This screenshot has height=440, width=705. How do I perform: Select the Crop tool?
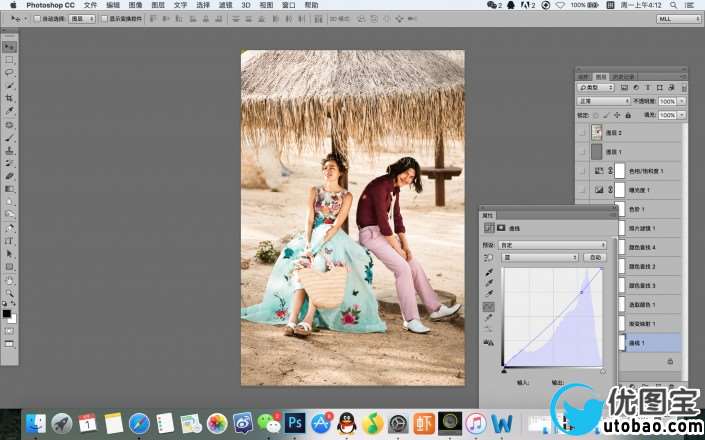tap(10, 99)
